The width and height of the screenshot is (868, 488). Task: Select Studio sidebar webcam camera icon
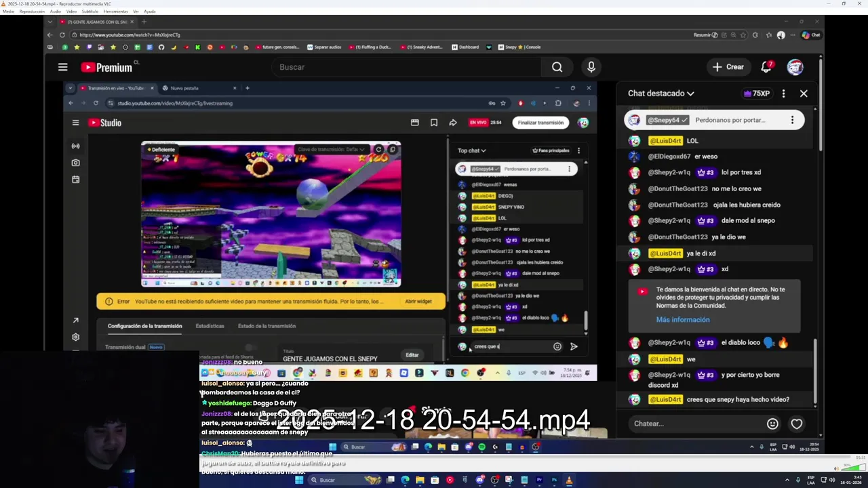coord(75,163)
